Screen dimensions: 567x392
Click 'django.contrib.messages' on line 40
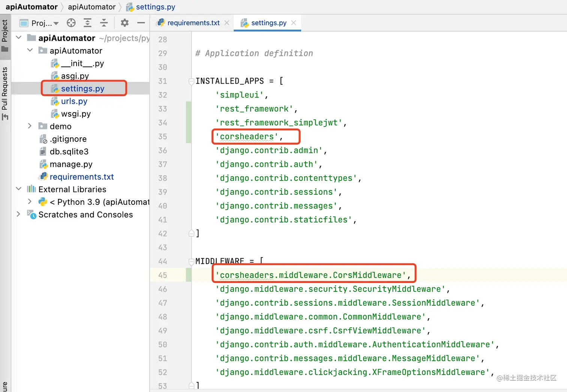pos(276,206)
